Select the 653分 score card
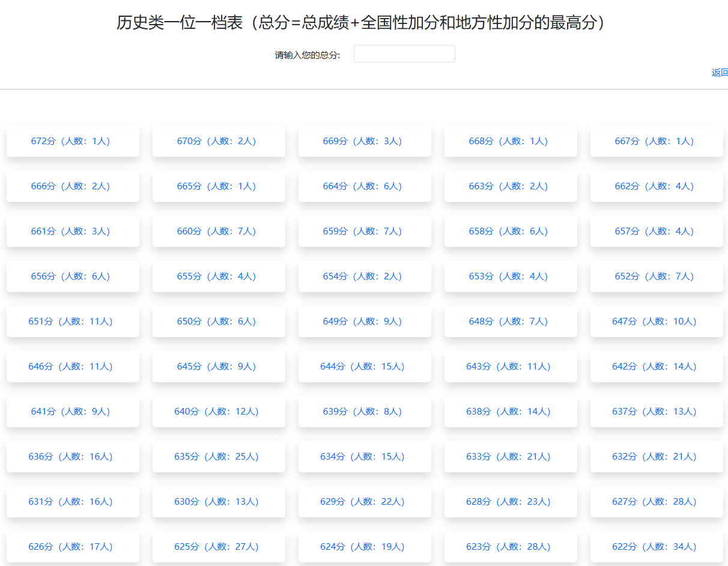This screenshot has height=566, width=728. 511,276
